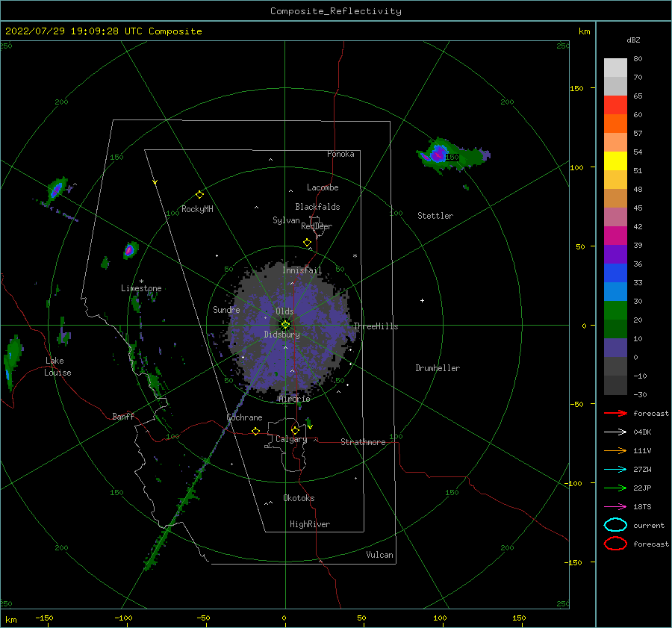Click the dBZ legend heading
The image size is (672, 628).
coord(633,40)
